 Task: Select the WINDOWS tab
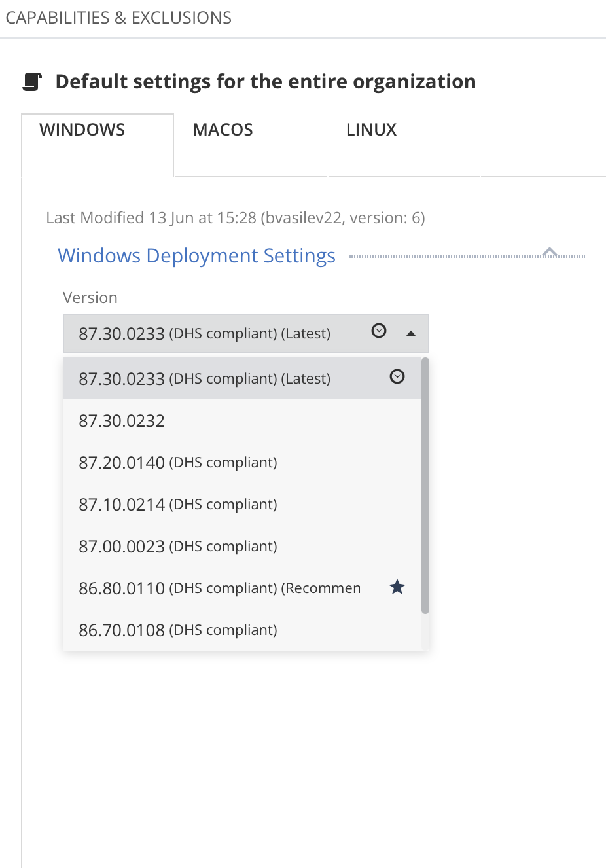point(82,130)
